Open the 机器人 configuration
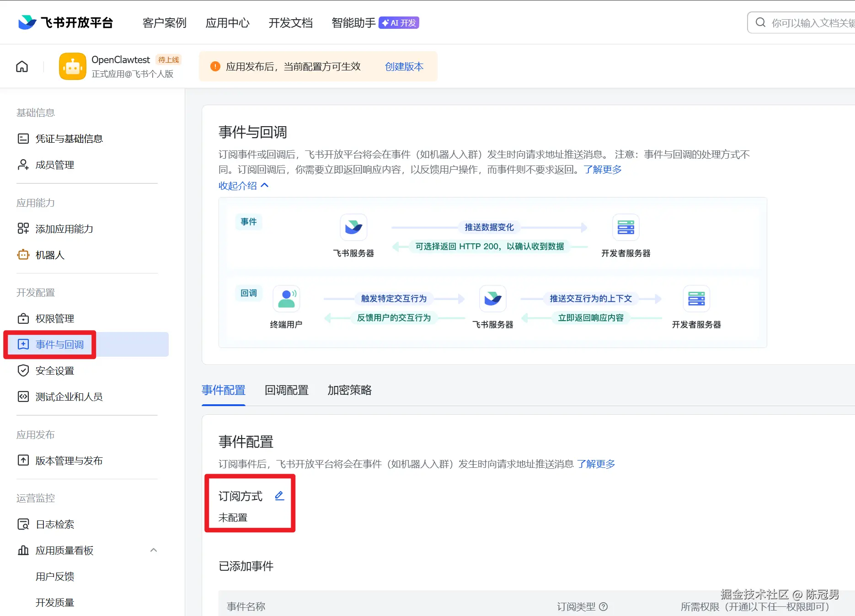 [x=50, y=255]
